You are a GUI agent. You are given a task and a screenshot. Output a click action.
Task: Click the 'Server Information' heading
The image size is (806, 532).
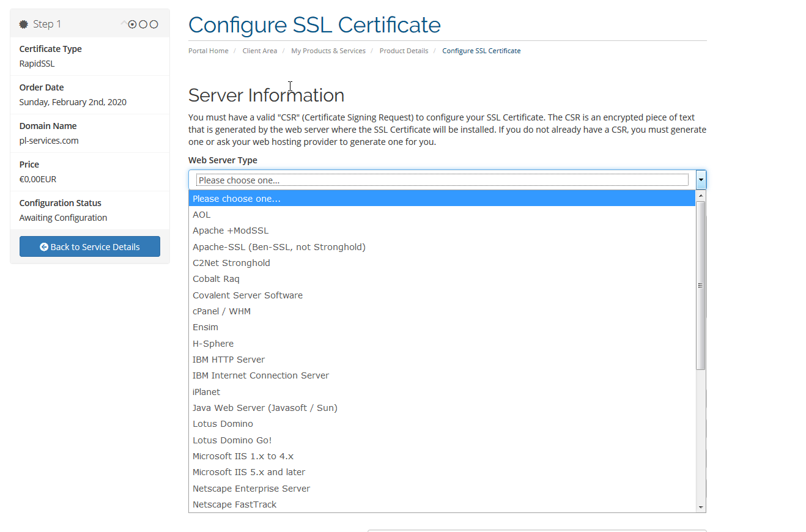coord(266,95)
